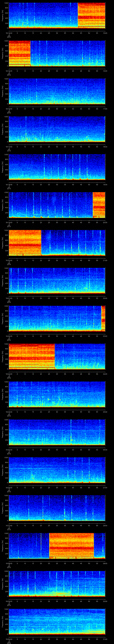Click the narrow red burst ending the 18:22 spectrogram
114x644 pixels.
(103, 318)
